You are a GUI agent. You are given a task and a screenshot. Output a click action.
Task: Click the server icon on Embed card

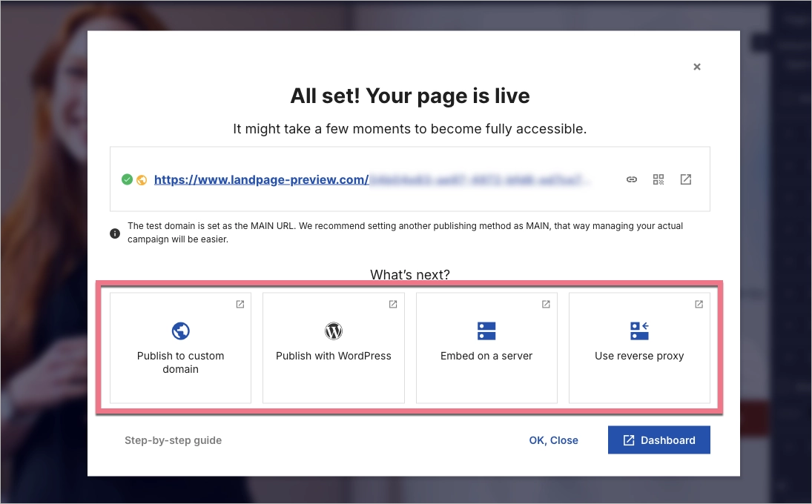486,331
